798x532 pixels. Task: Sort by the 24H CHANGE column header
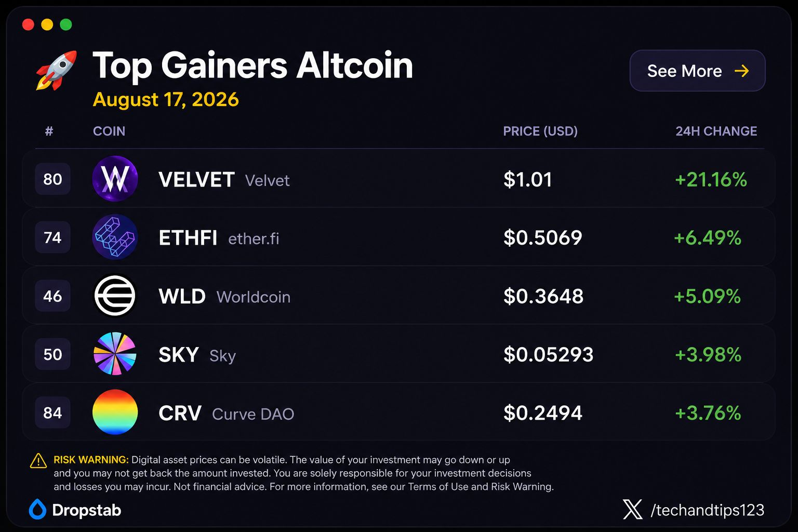click(716, 131)
